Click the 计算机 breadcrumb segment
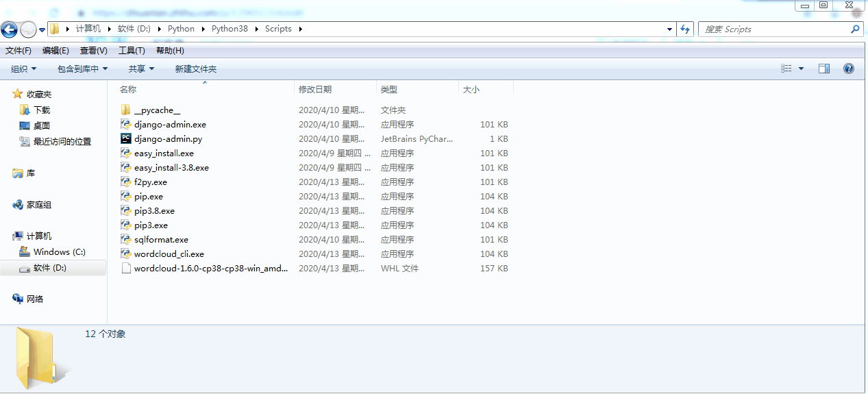The image size is (868, 394). (88, 29)
